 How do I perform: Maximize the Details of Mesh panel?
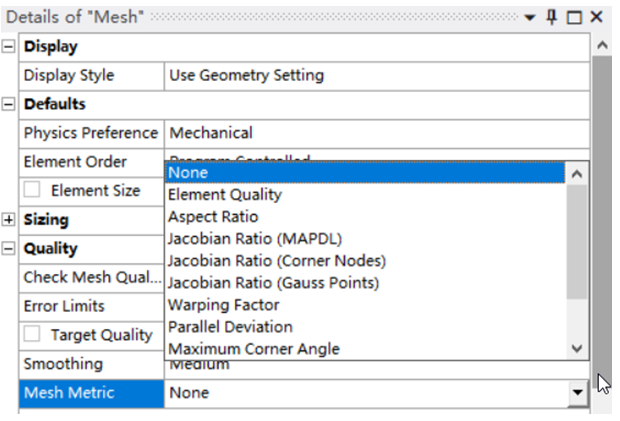pos(573,17)
